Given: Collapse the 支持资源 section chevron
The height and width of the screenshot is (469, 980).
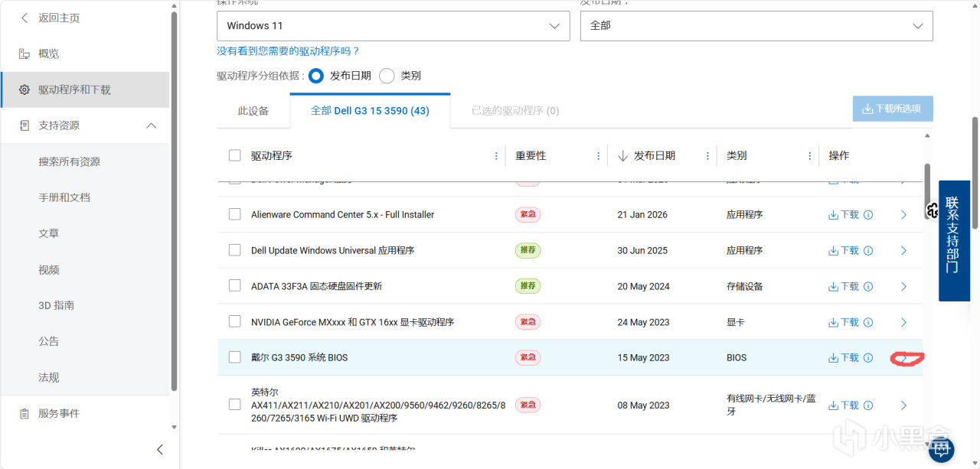Looking at the screenshot, I should click(x=151, y=125).
